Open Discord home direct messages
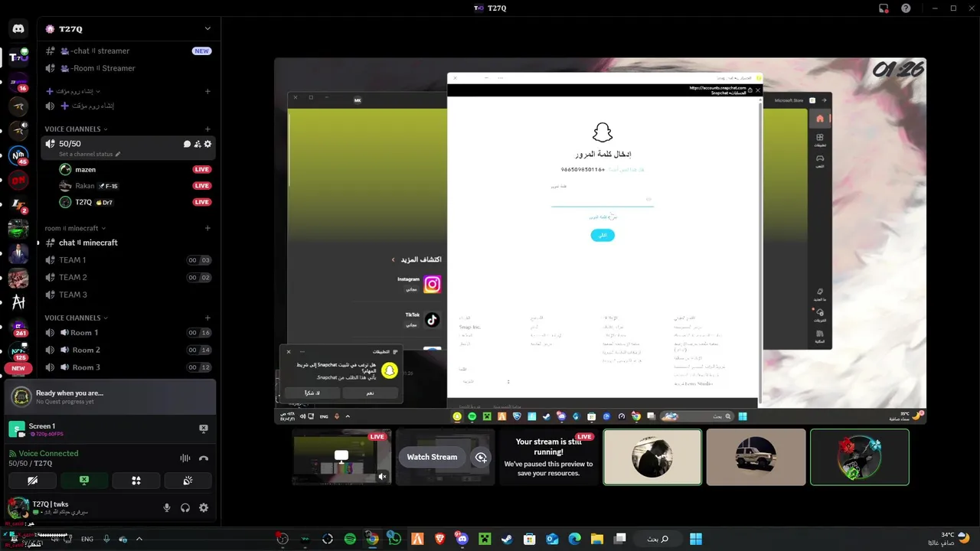This screenshot has width=980, height=551. click(18, 29)
